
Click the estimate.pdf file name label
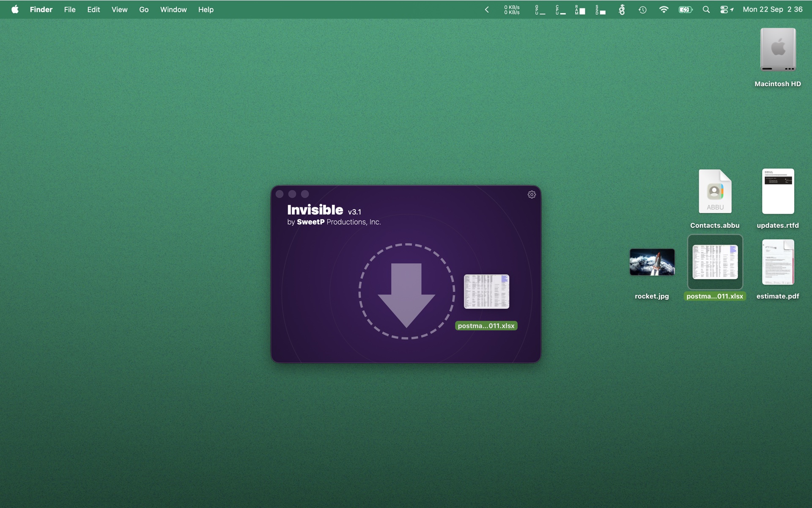point(778,296)
